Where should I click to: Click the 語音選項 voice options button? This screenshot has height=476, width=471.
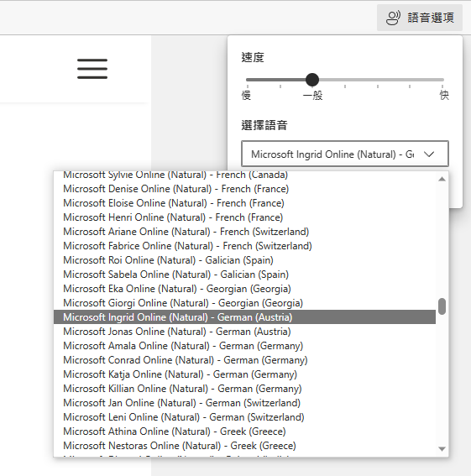click(x=420, y=18)
